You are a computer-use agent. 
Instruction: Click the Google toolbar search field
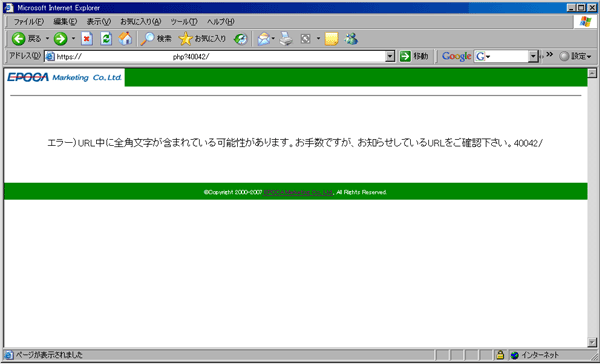point(507,57)
